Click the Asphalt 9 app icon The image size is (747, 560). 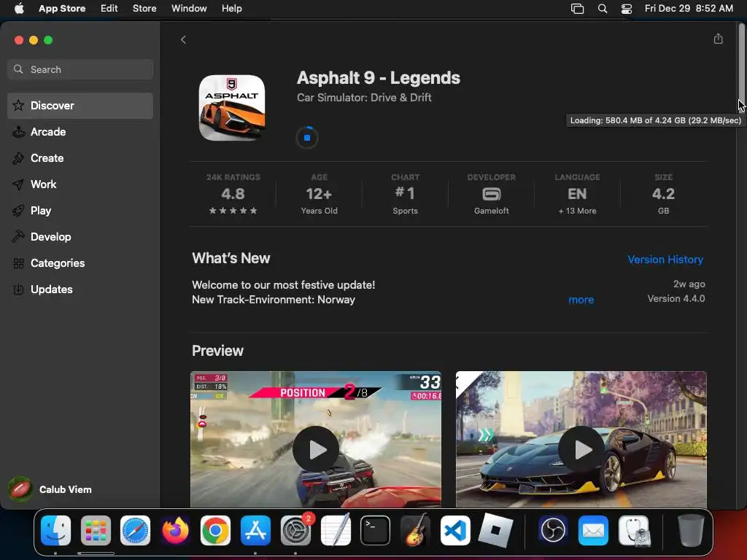click(232, 108)
